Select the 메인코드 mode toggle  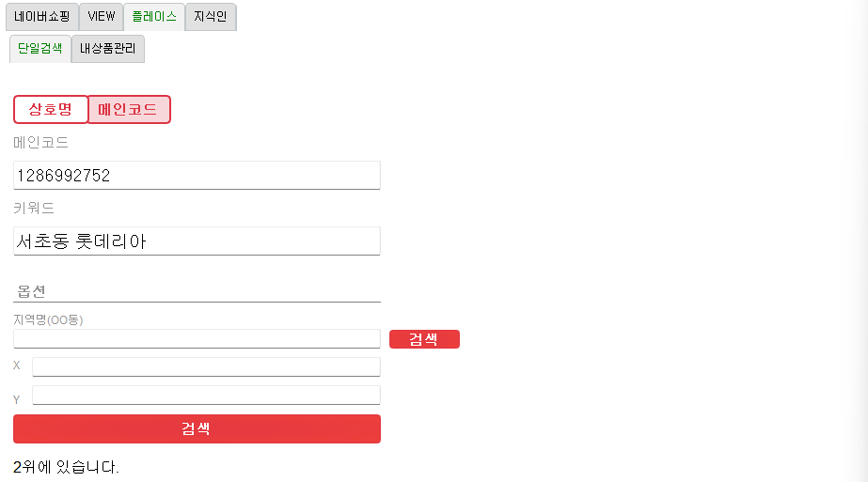129,109
